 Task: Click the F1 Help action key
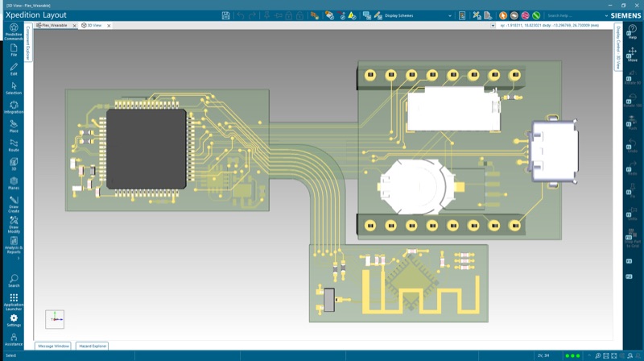point(632,32)
